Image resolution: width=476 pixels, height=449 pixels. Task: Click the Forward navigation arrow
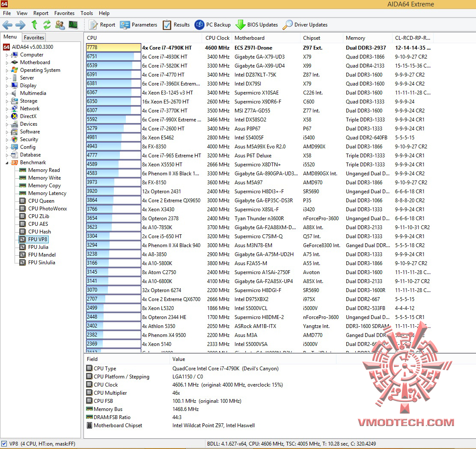tap(21, 25)
